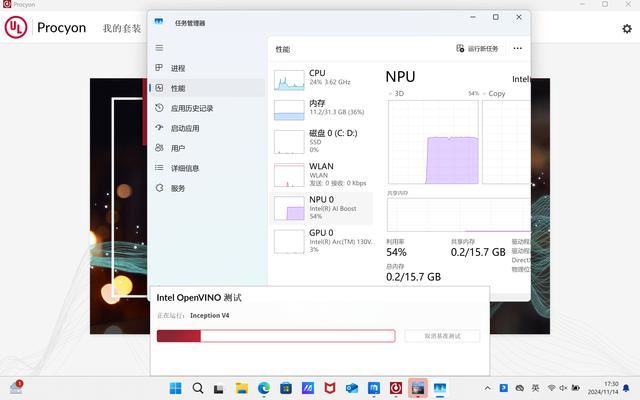Click the McAfee icon in the taskbar
Screen dimensions: 640x400
pos(330,388)
